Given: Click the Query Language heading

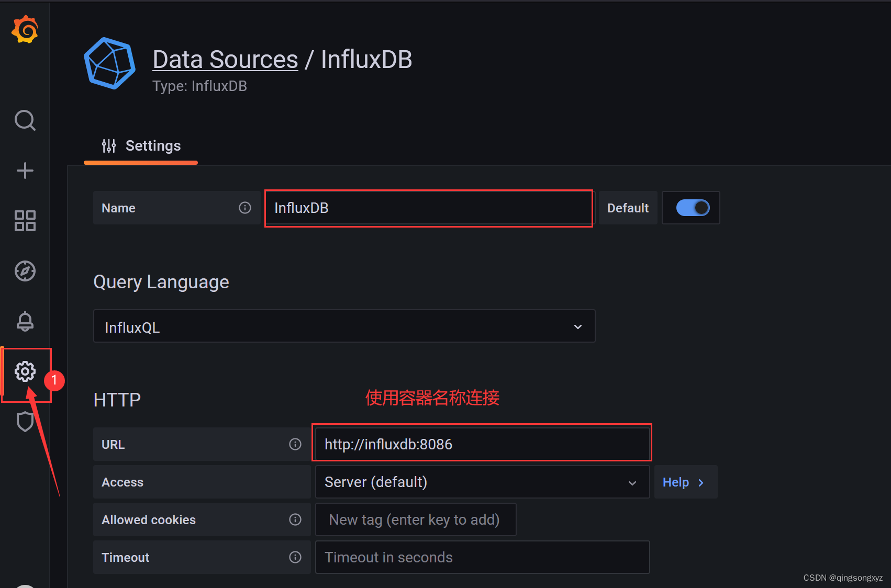Looking at the screenshot, I should (x=161, y=282).
